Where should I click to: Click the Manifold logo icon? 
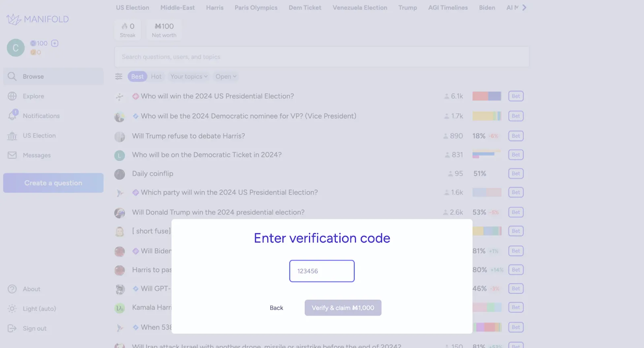click(x=13, y=19)
